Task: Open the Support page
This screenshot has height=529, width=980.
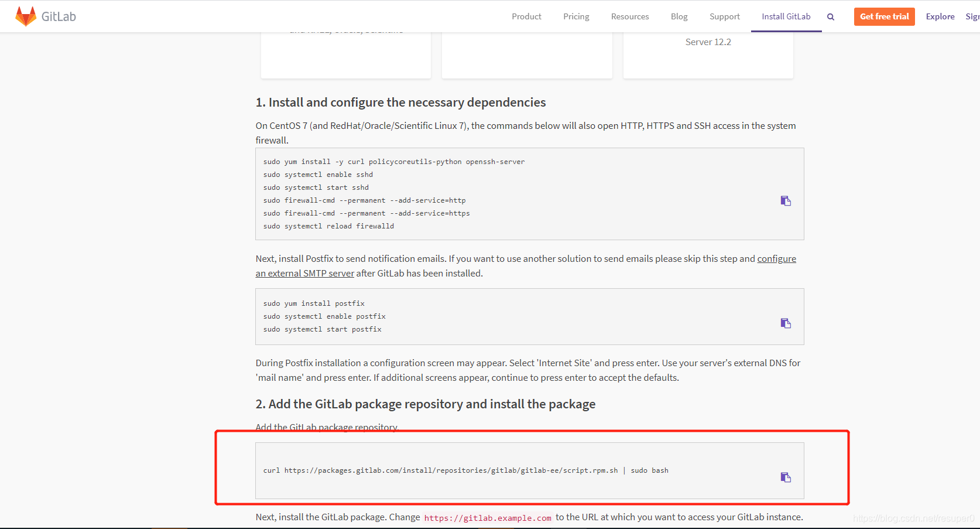Action: coord(725,16)
